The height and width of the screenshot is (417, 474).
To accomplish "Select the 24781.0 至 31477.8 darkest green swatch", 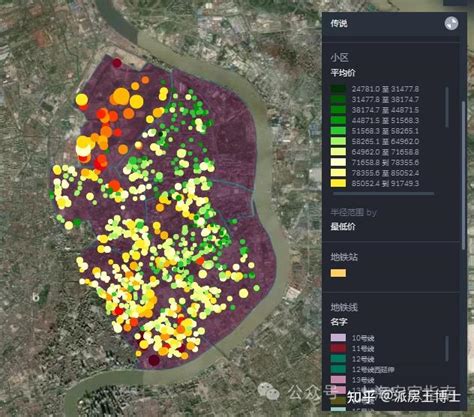I will click(338, 89).
